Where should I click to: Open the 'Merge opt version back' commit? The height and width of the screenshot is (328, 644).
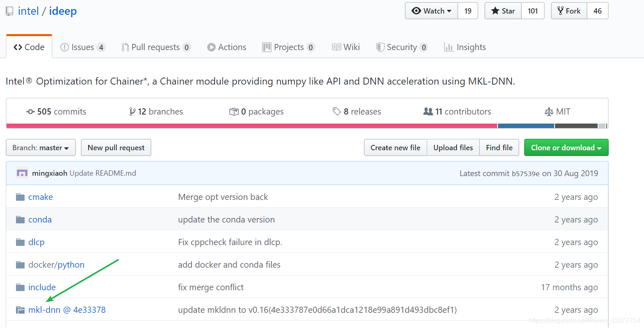click(x=223, y=197)
